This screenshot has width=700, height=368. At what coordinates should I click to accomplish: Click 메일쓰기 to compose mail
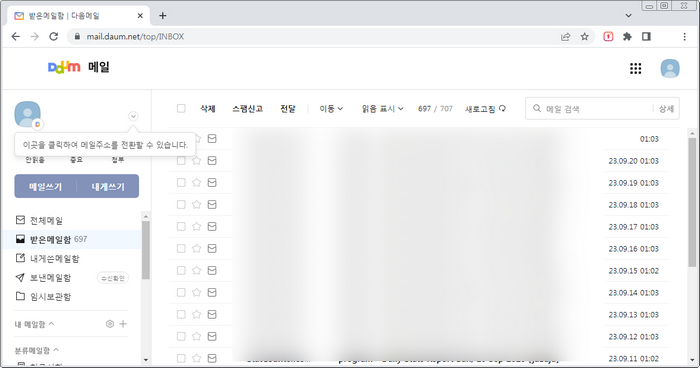click(46, 186)
